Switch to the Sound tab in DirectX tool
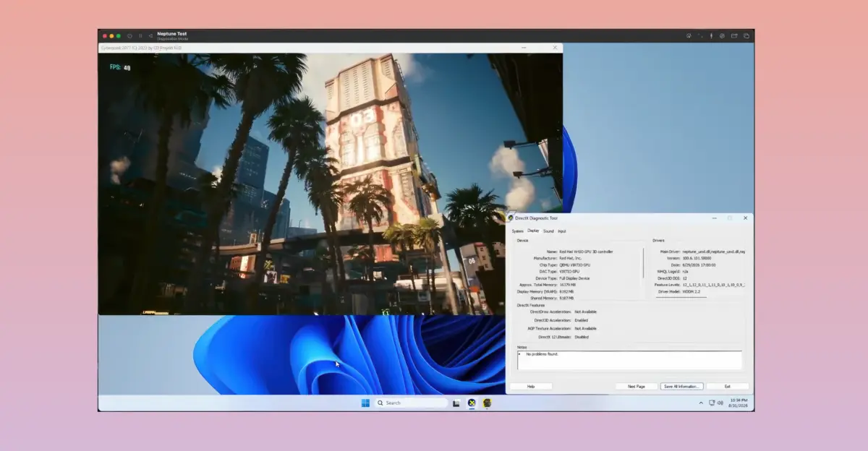 click(548, 231)
